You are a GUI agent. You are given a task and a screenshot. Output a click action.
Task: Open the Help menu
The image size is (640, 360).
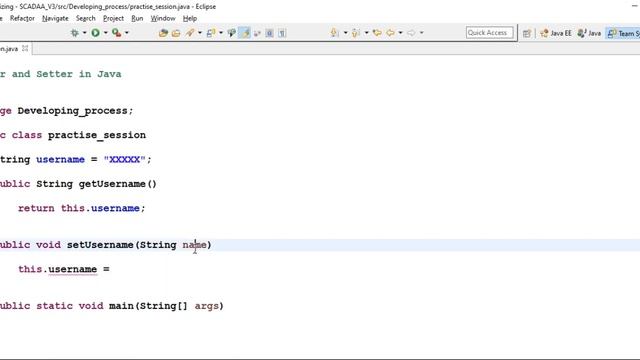tap(190, 18)
